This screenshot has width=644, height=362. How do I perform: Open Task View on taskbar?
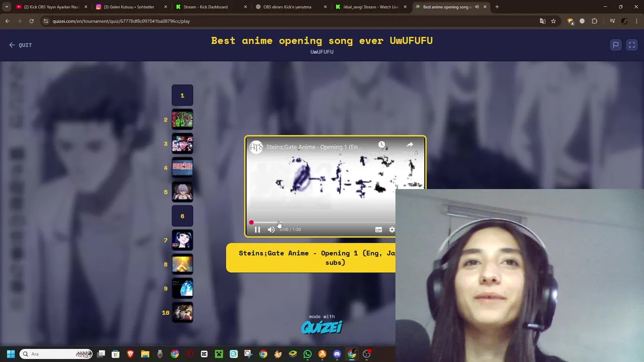tap(101, 354)
